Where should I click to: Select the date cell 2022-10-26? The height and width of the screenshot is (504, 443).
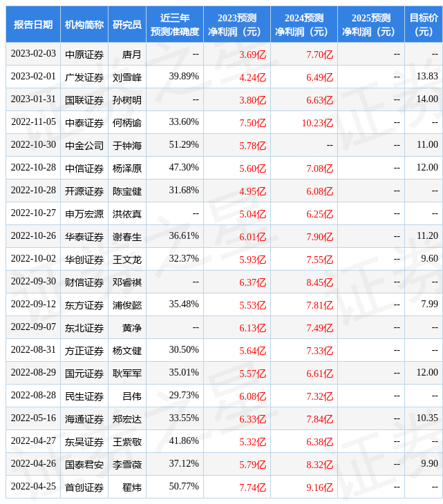[x=33, y=236]
